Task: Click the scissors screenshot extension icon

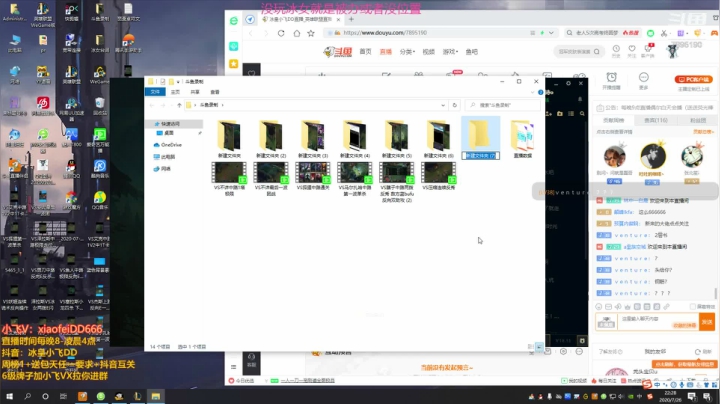Action: 664,33
